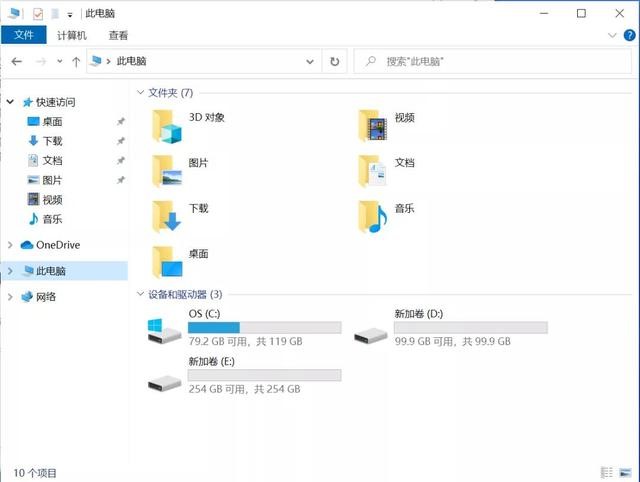Open the 下载 folder icon in main pane
Image resolution: width=640 pixels, height=482 pixels.
167,217
